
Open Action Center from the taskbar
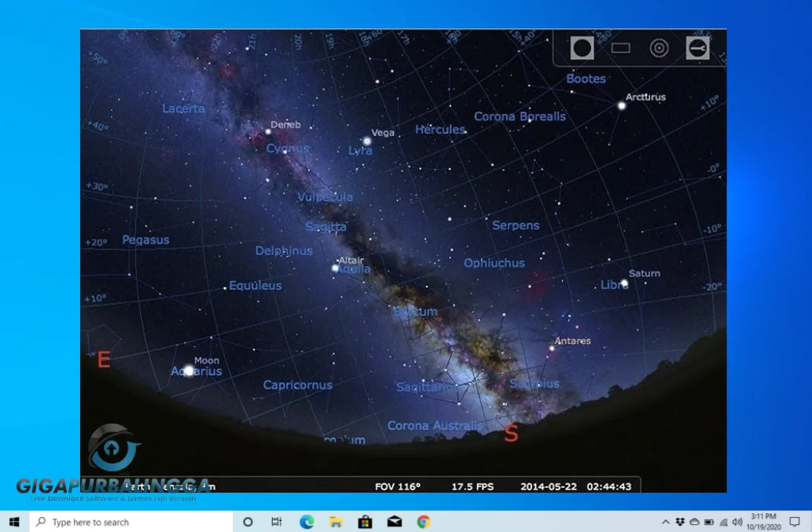click(793, 521)
